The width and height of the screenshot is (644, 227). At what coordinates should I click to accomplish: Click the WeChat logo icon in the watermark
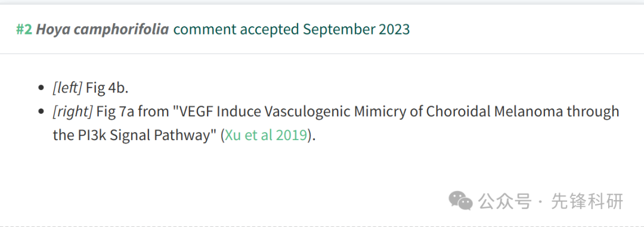(461, 200)
